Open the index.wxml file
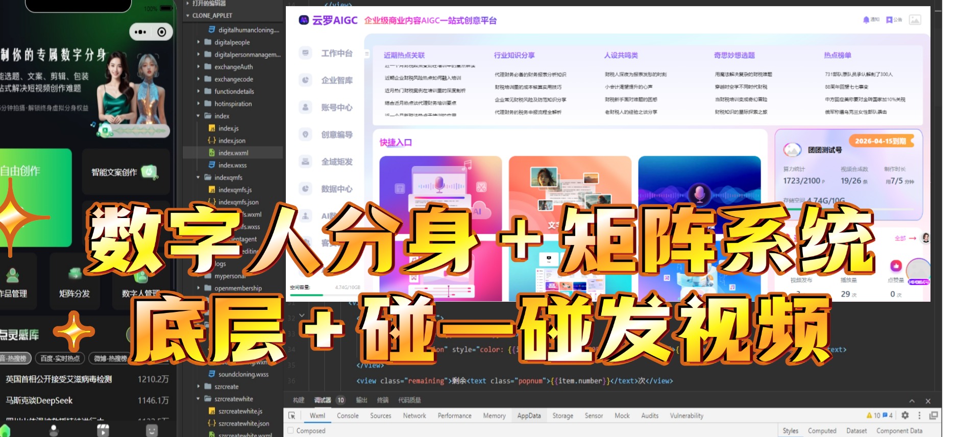 pyautogui.click(x=233, y=153)
